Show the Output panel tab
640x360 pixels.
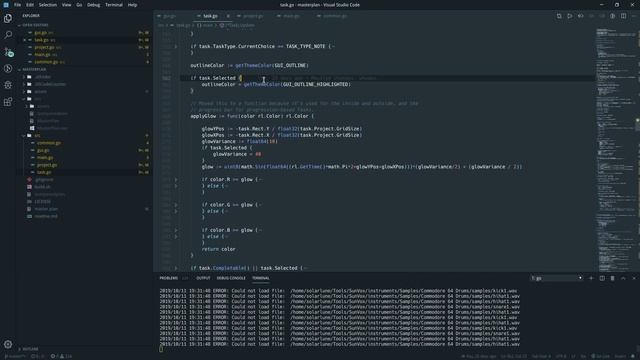click(x=203, y=278)
